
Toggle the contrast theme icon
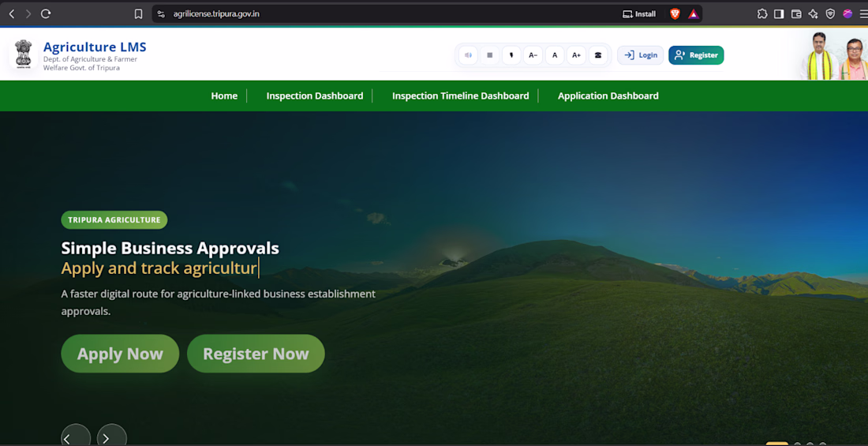click(x=511, y=54)
